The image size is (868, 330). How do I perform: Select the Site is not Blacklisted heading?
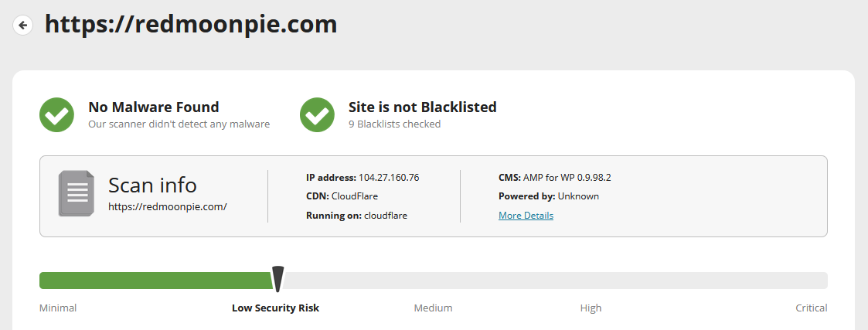click(422, 107)
